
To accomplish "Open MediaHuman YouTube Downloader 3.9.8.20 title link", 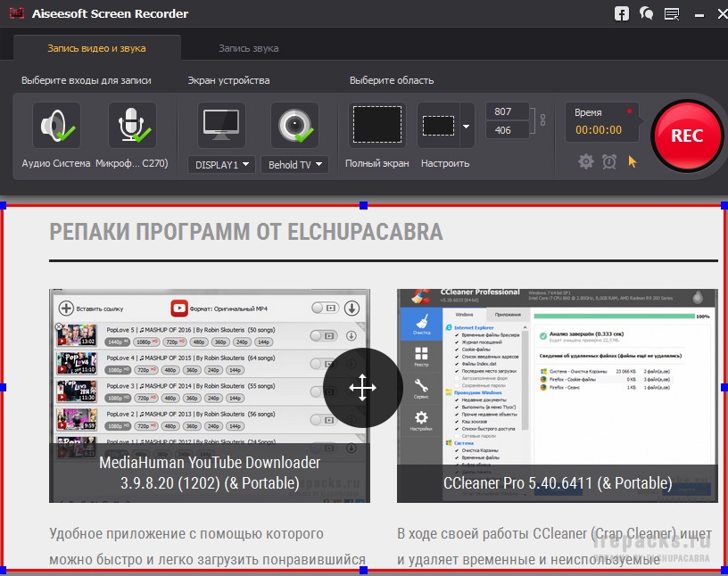I will tap(210, 473).
